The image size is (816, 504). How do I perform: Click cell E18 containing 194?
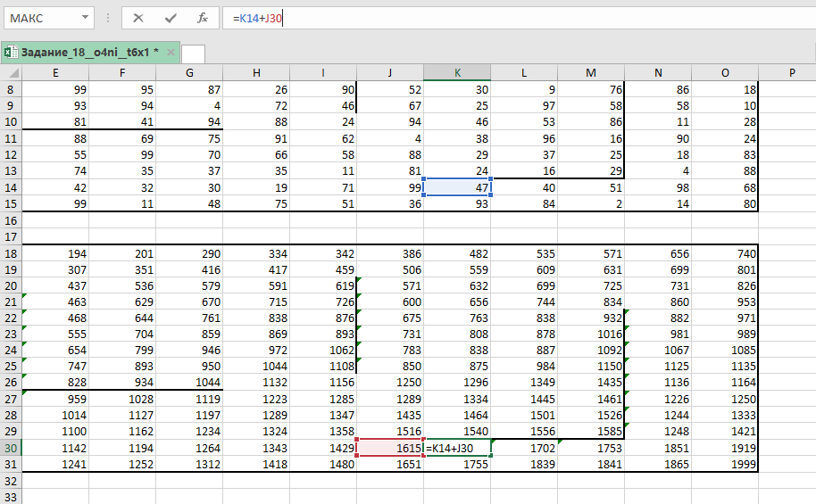click(x=55, y=254)
